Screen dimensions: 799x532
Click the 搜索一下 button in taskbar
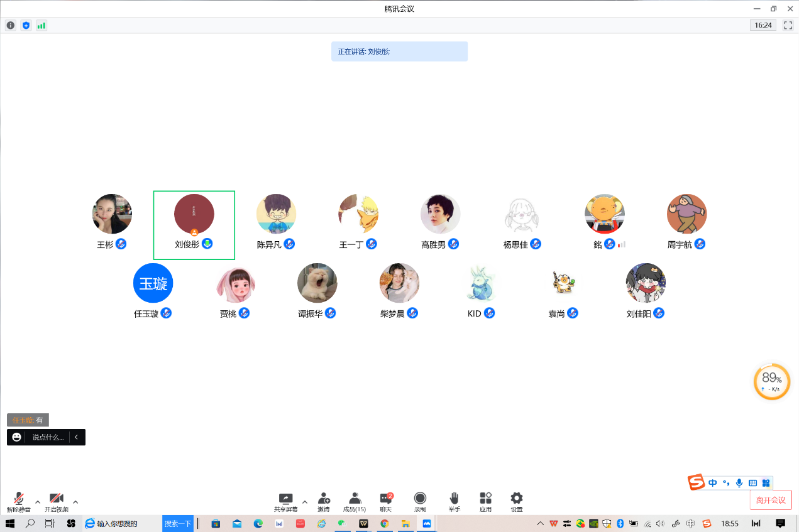pyautogui.click(x=178, y=523)
